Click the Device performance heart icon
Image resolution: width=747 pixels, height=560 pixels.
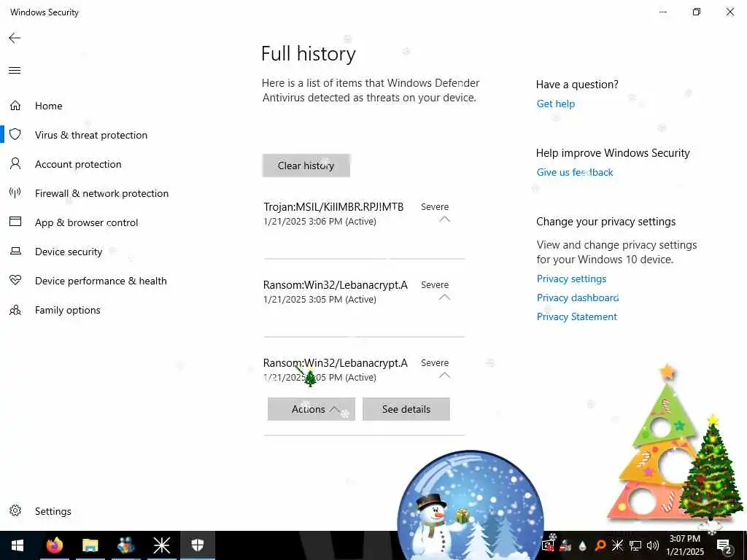coord(15,280)
